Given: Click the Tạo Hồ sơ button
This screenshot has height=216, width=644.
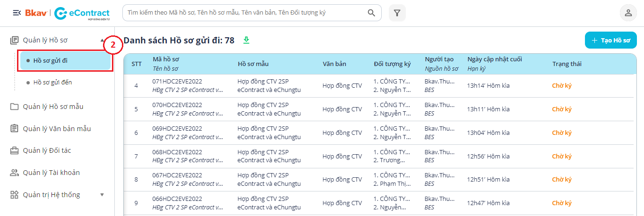Looking at the screenshot, I should click(x=610, y=41).
